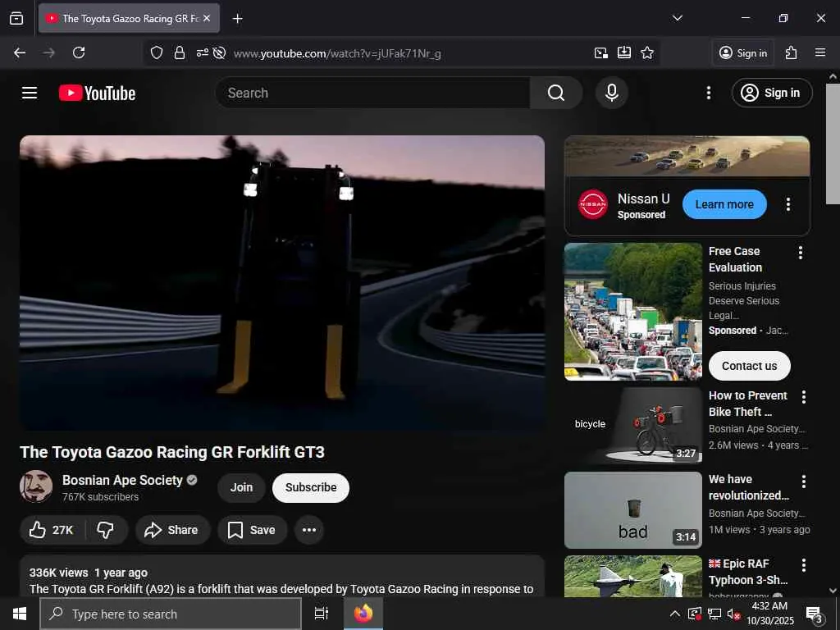
Task: Open picture-in-picture icon in address bar
Action: (601, 52)
